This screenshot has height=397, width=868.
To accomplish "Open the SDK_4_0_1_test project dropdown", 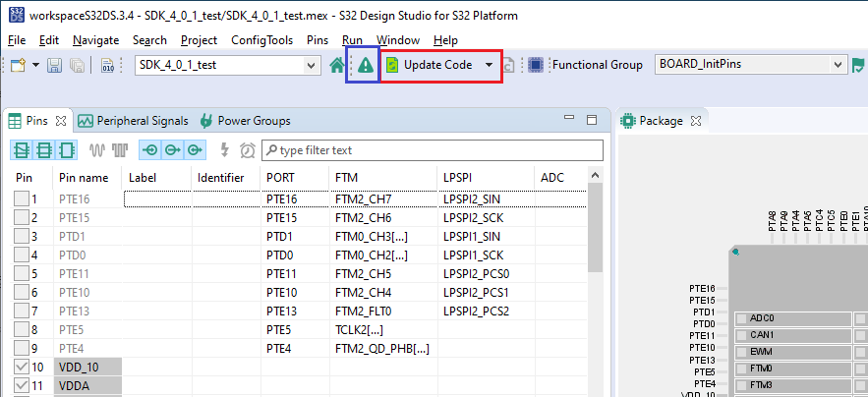I will 314,66.
